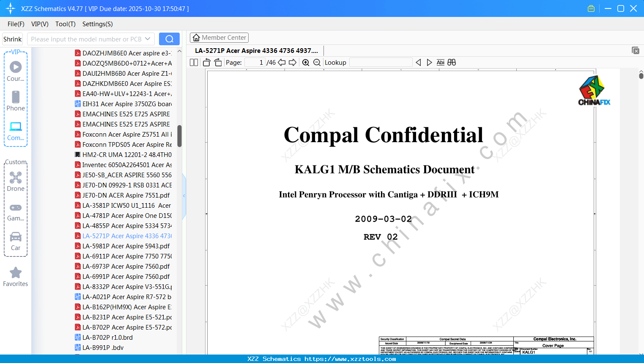Screen dimensions: 644x363
Task: Open the File(F) menu
Action: (x=16, y=24)
